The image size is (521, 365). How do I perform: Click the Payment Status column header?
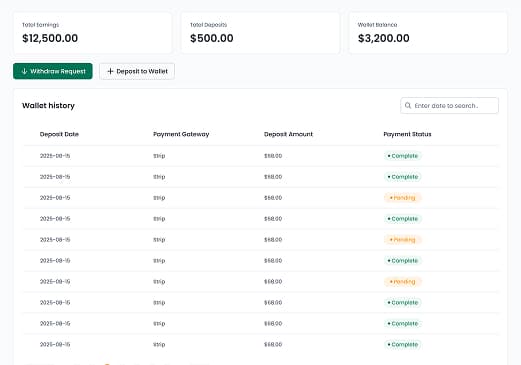coord(407,134)
